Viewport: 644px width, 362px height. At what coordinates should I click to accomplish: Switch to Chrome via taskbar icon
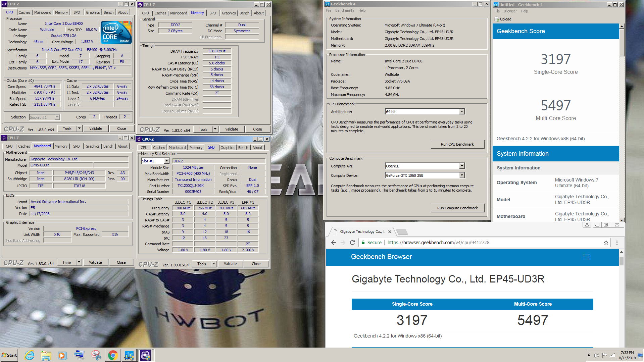(113, 355)
